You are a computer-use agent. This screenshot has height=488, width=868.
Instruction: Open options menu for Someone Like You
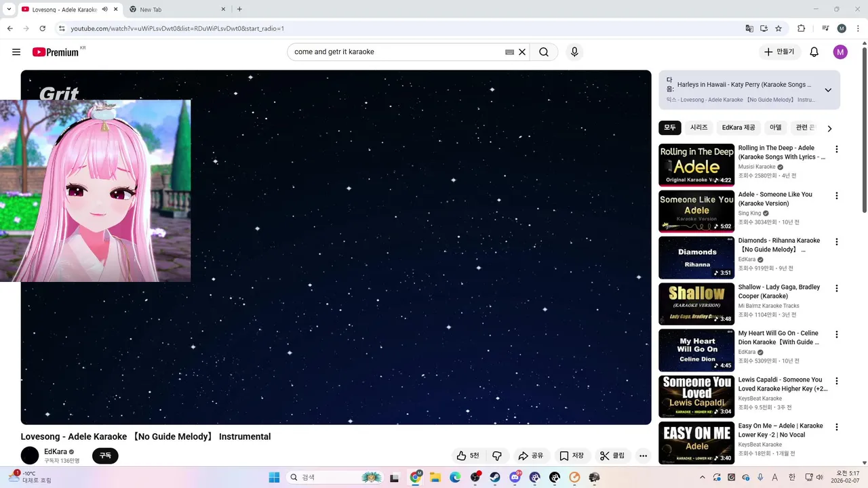[x=836, y=196]
